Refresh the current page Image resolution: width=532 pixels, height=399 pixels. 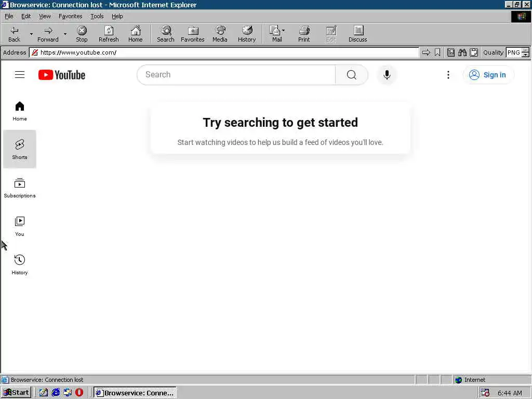click(x=109, y=34)
